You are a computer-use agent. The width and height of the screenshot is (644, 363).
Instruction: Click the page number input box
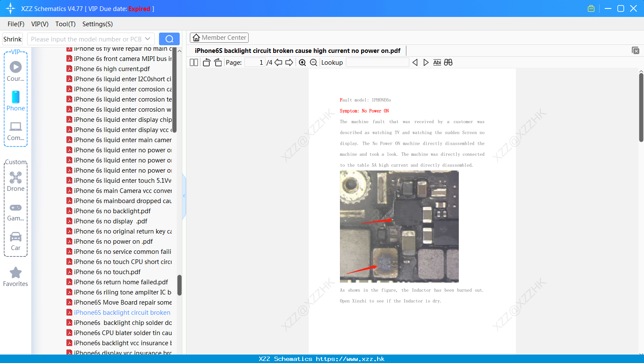coord(255,63)
